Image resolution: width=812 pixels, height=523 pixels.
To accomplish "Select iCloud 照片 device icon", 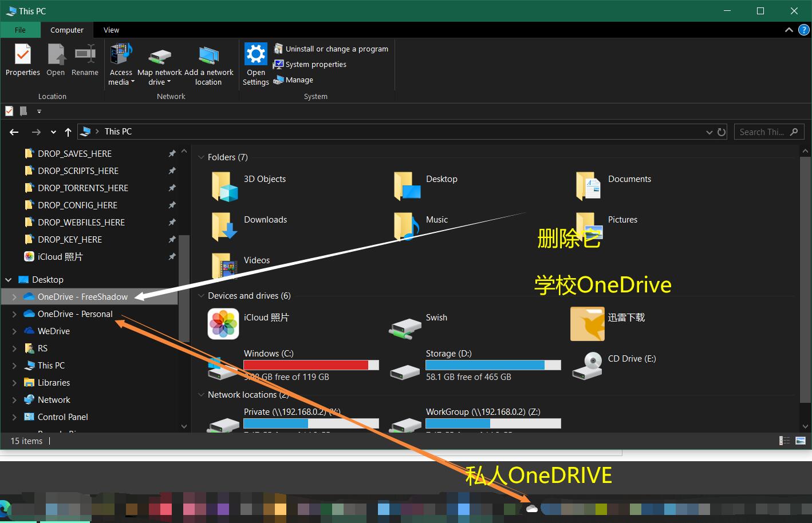I will coord(223,324).
